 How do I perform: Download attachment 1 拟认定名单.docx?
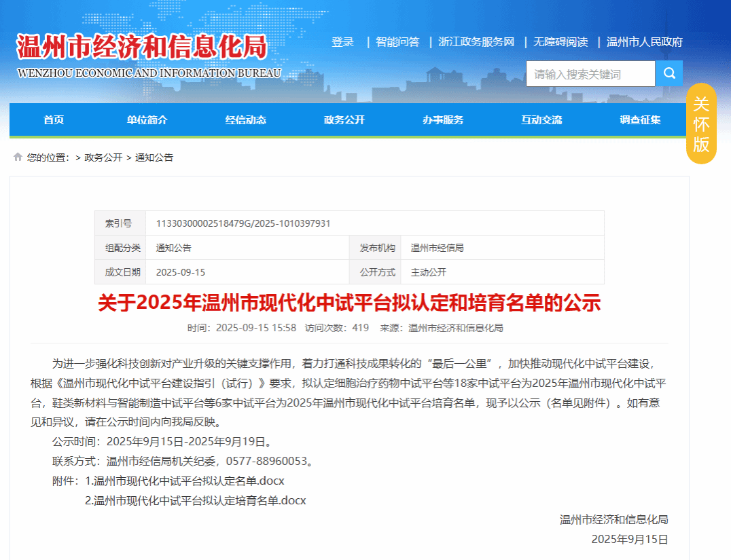pyautogui.click(x=185, y=481)
